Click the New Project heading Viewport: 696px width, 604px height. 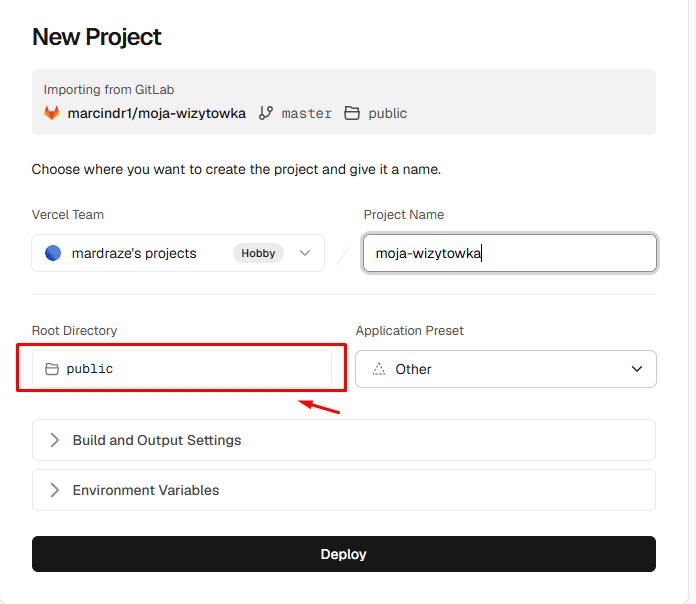97,36
